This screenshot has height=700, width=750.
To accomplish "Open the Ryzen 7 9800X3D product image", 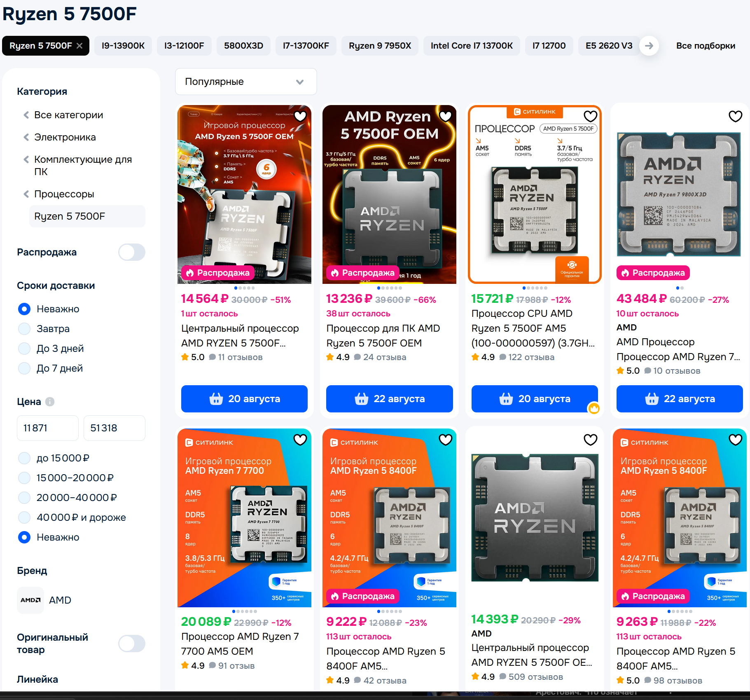I will coord(679,194).
